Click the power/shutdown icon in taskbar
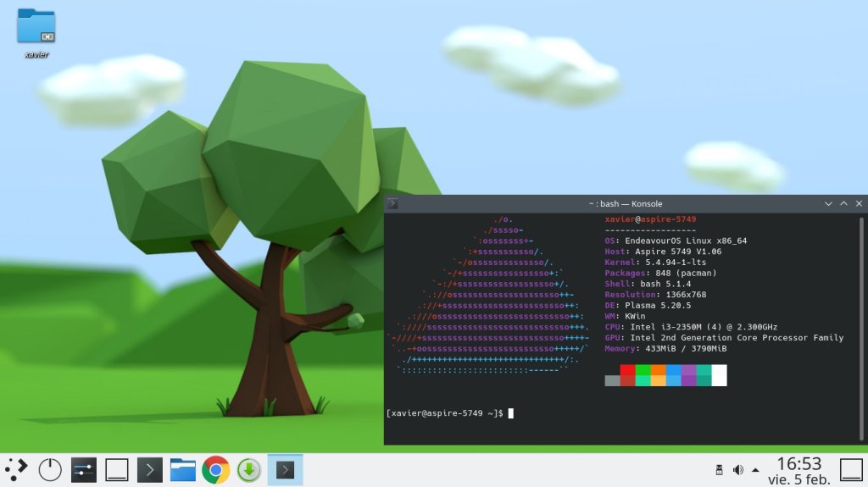The width and height of the screenshot is (868, 487). [51, 469]
